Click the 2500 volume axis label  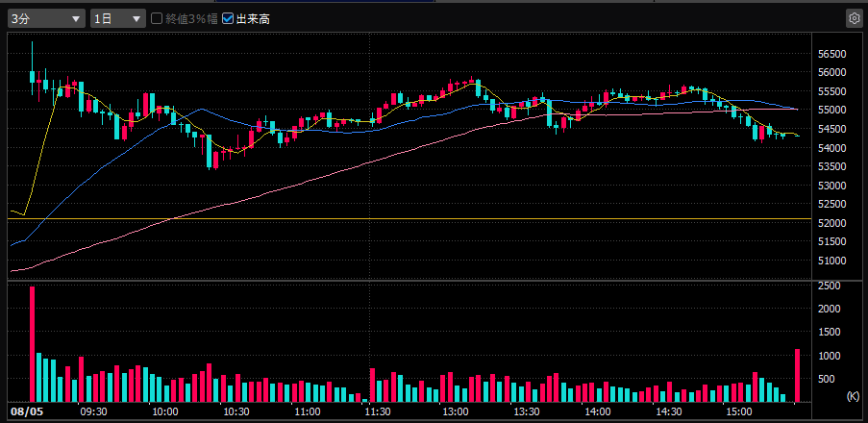coord(829,286)
